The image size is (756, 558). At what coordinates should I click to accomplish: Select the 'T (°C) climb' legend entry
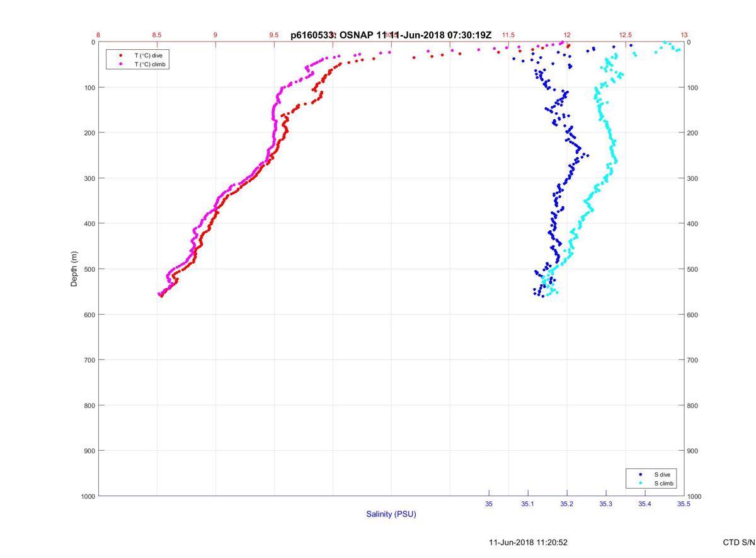(x=150, y=64)
